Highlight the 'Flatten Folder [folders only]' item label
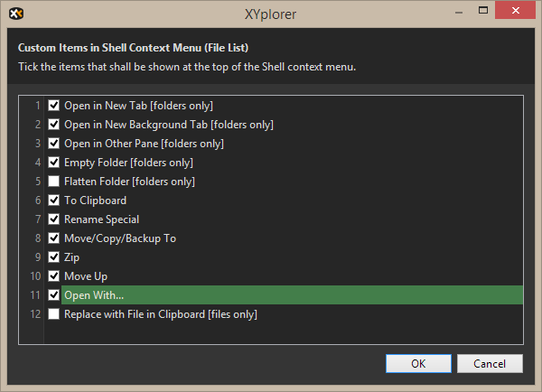Viewport: 542px width, 392px height. (129, 182)
